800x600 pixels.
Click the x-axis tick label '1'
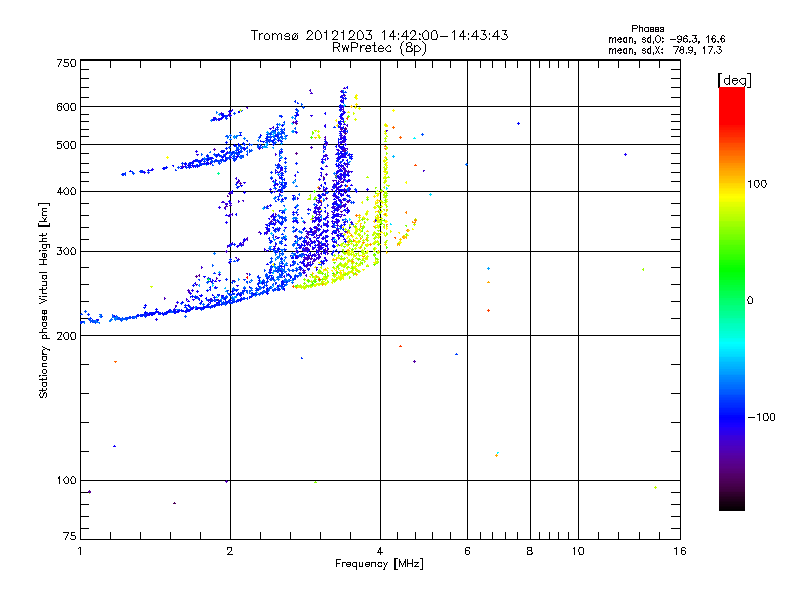coord(80,551)
